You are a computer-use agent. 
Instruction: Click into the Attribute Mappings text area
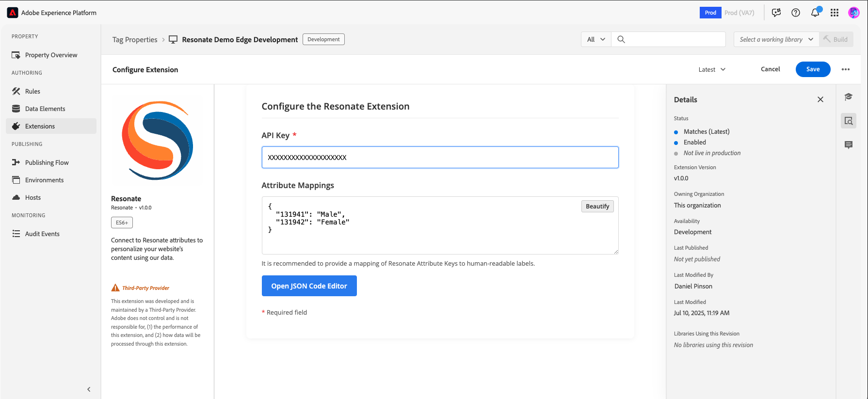[440, 225]
